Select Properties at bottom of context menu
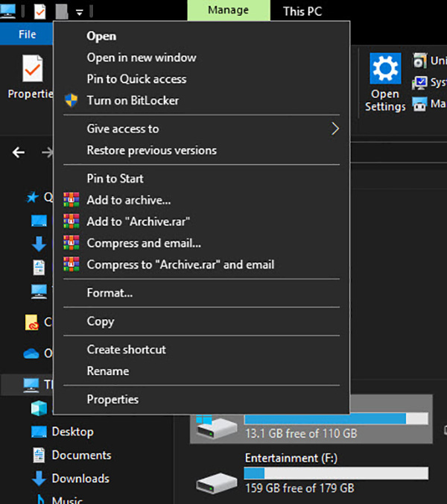 (112, 400)
